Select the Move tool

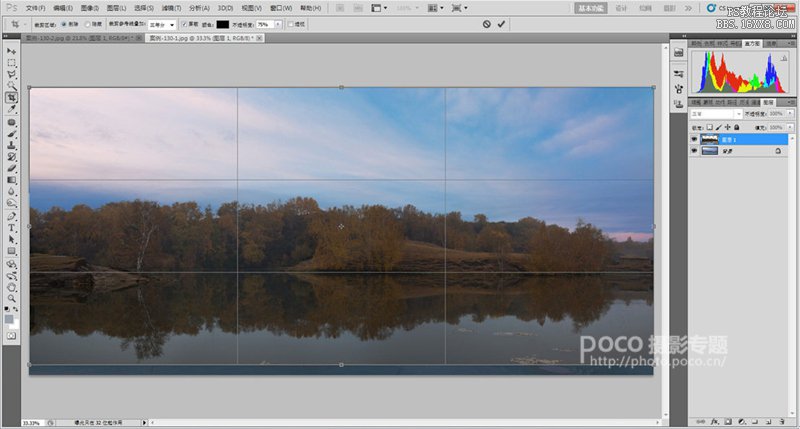pyautogui.click(x=11, y=52)
